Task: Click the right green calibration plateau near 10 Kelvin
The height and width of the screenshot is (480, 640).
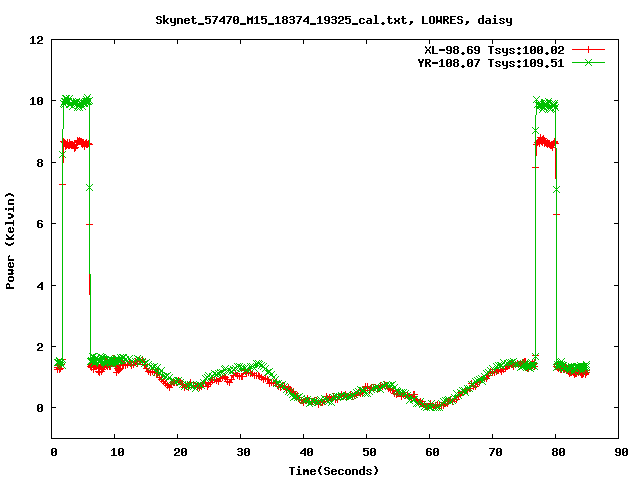Action: pyautogui.click(x=546, y=104)
